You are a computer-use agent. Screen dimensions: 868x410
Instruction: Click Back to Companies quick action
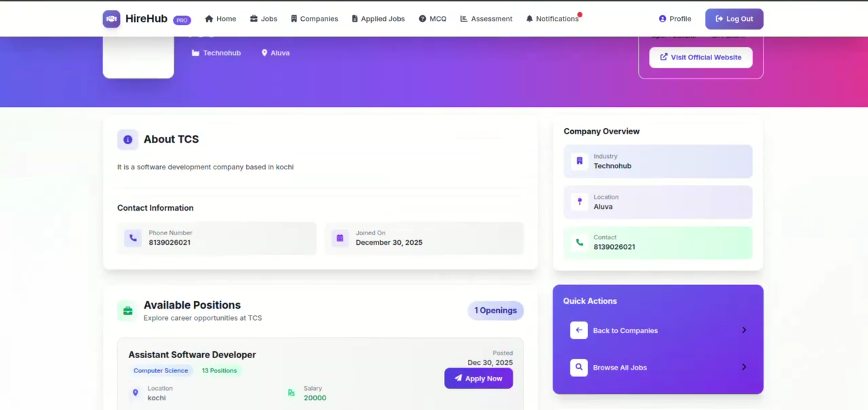click(658, 330)
